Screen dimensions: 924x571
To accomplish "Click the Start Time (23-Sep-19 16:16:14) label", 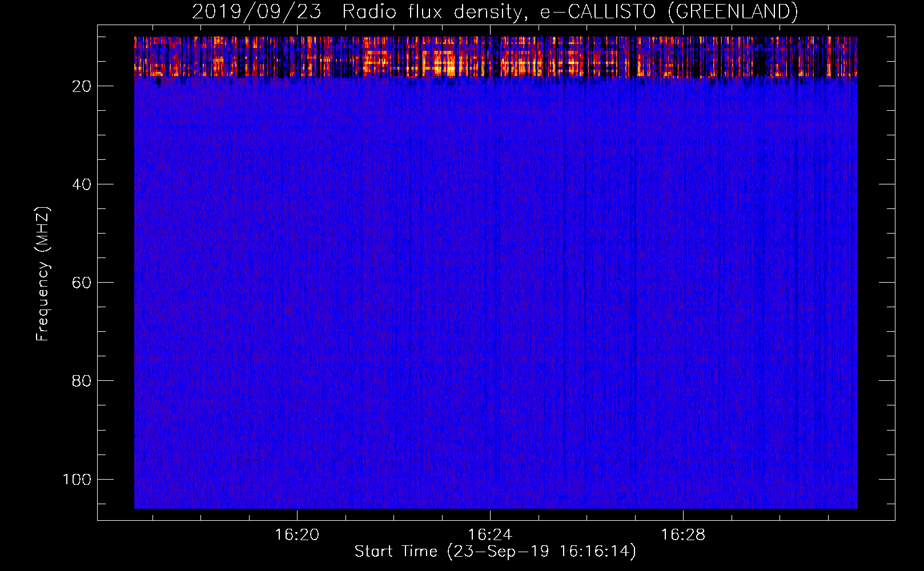I will click(x=495, y=552).
